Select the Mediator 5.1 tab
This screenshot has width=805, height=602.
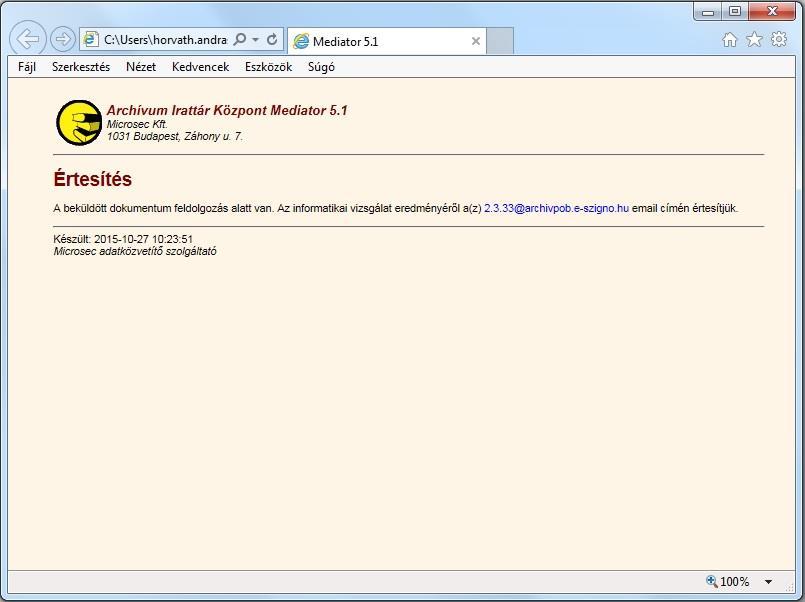(387, 41)
